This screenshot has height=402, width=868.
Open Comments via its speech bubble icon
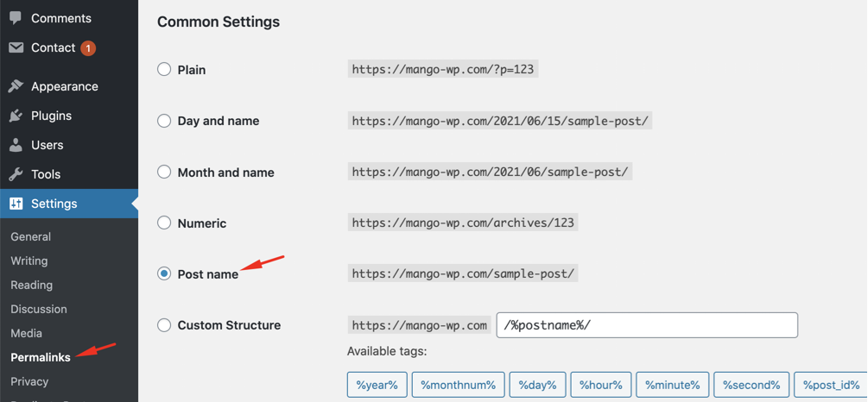tap(16, 18)
